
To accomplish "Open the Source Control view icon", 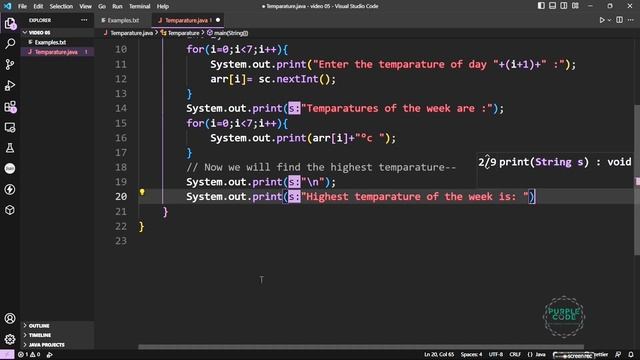I will click(x=10, y=64).
